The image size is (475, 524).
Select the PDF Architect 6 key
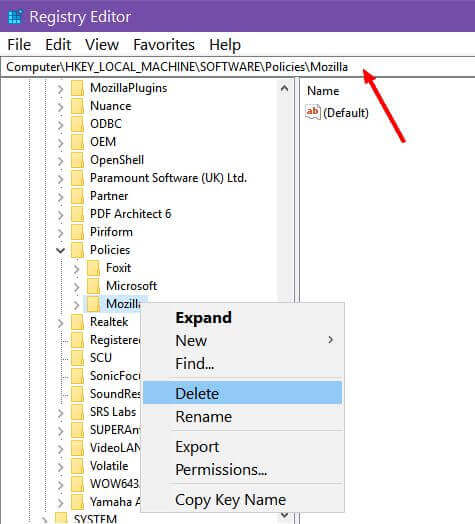130,214
